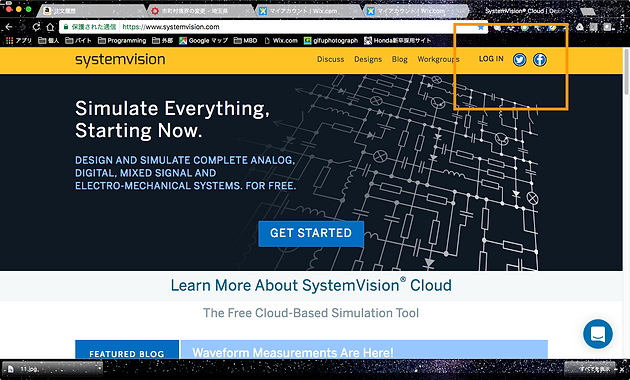
Task: Click すべてを表示 in downloads bar
Action: 594,369
